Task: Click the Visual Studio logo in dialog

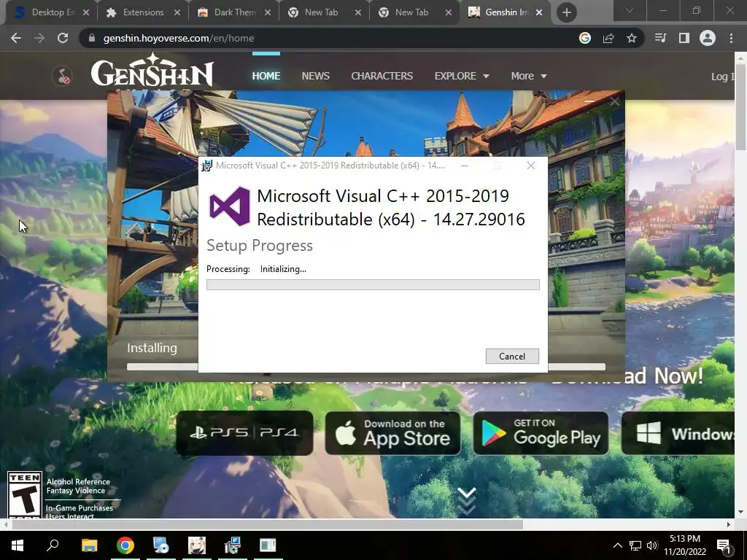Action: pyautogui.click(x=230, y=206)
